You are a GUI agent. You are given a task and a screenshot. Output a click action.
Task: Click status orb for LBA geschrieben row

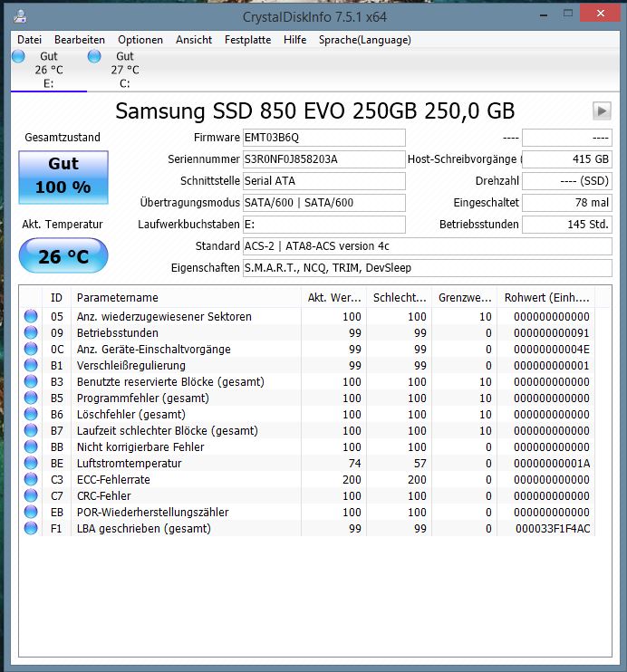tap(31, 528)
